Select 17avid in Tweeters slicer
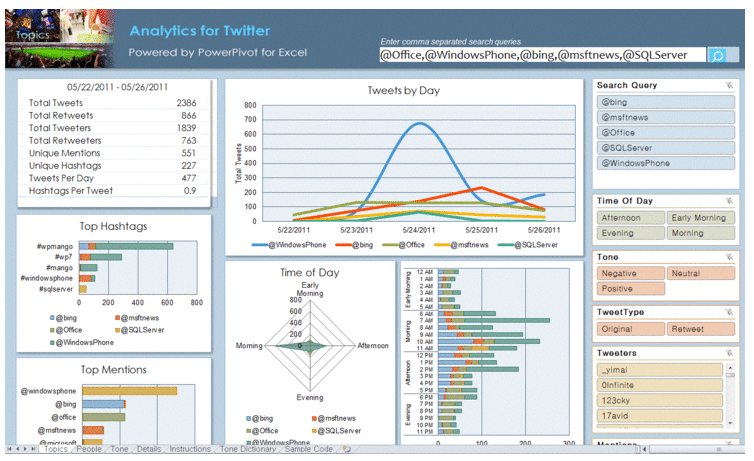Screen dimensions: 754x461 (660, 416)
